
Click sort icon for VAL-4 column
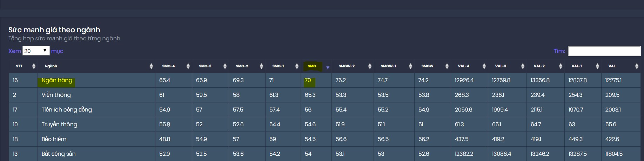coord(484,66)
